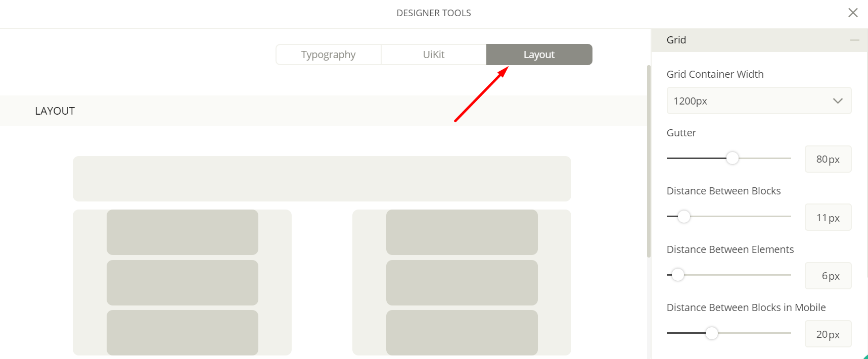The width and height of the screenshot is (868, 359).
Task: Switch to the Typography tab
Action: (x=328, y=55)
